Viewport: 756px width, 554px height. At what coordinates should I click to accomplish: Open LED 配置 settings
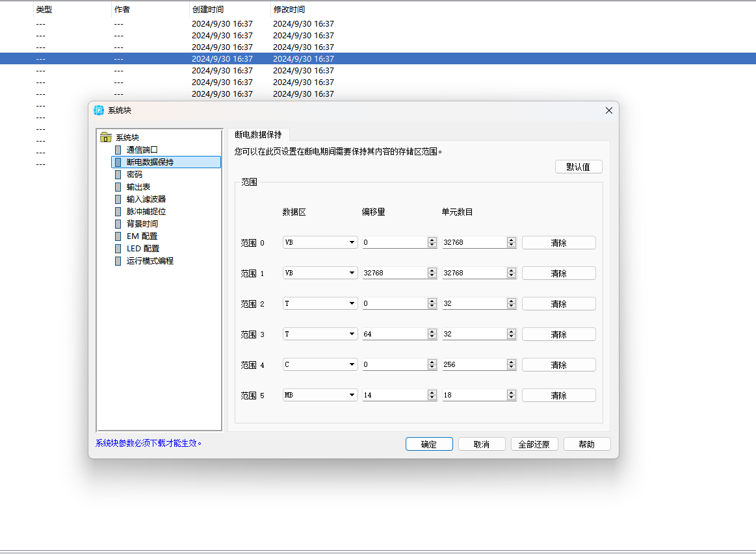pos(143,249)
